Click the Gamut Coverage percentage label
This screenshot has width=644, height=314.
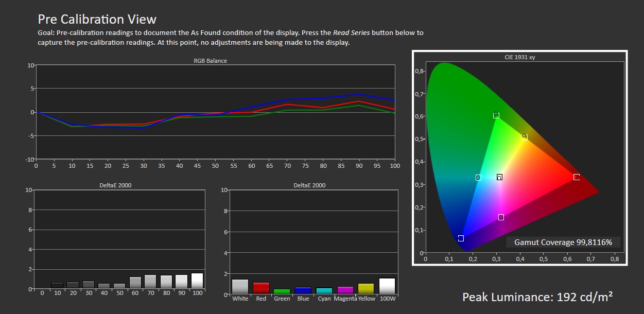pos(563,242)
